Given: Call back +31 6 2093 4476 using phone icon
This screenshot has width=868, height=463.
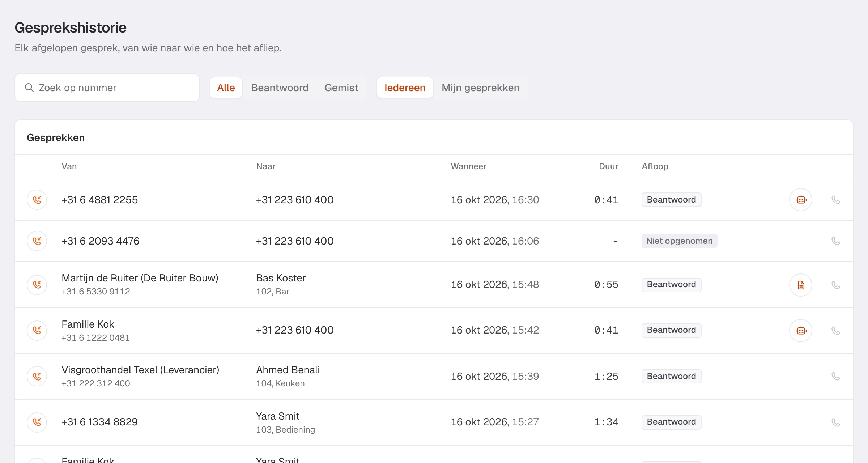Looking at the screenshot, I should pos(835,241).
